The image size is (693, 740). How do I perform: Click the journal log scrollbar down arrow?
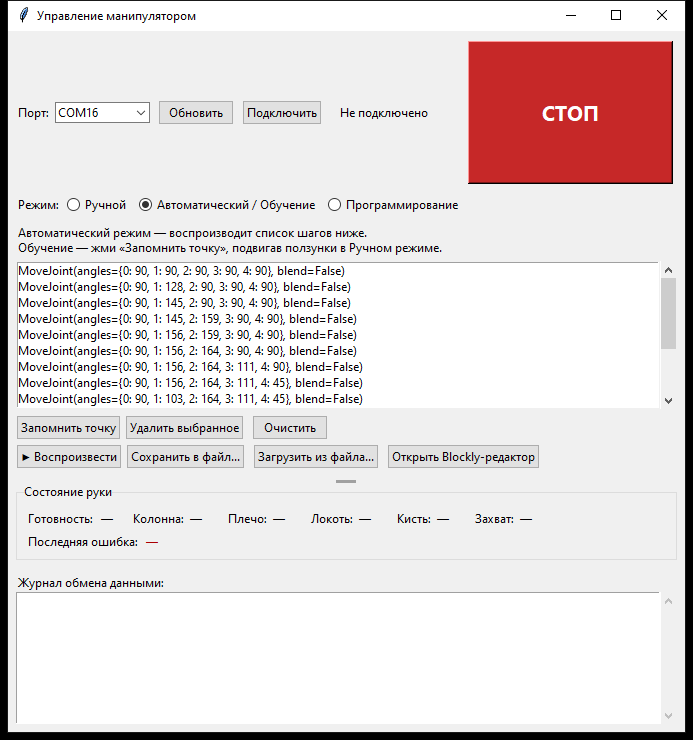668,715
